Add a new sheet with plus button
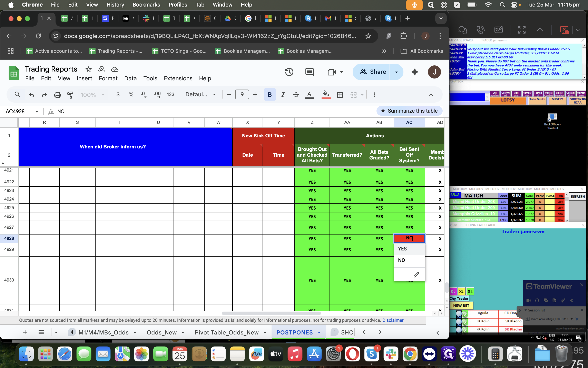Viewport: 588px width, 368px height. click(25, 332)
